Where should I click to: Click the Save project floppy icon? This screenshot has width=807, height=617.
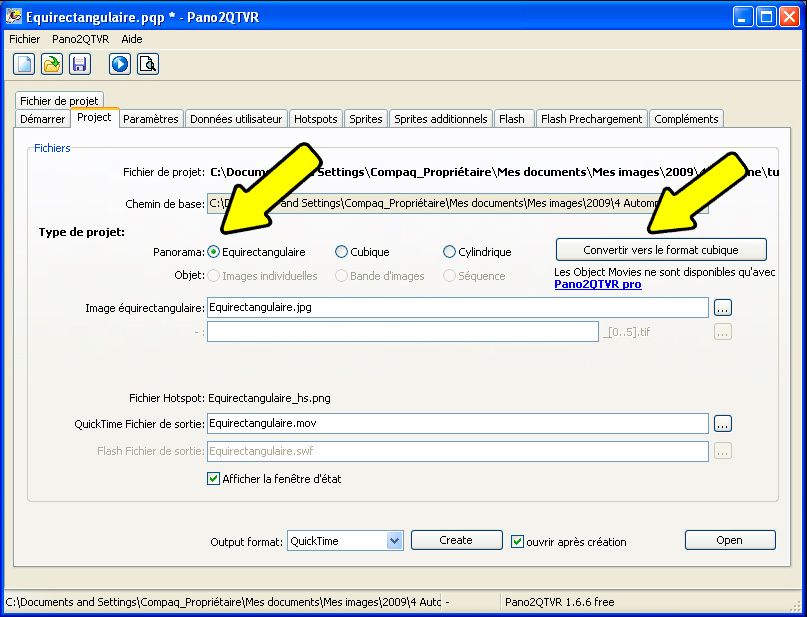(x=80, y=65)
